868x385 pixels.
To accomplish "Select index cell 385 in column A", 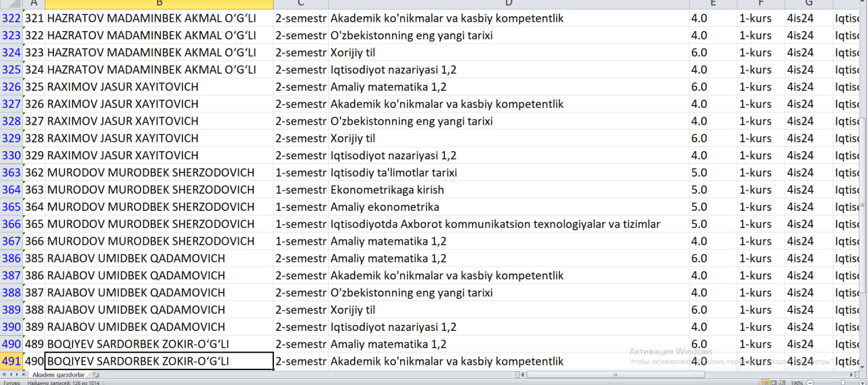I will [x=34, y=258].
